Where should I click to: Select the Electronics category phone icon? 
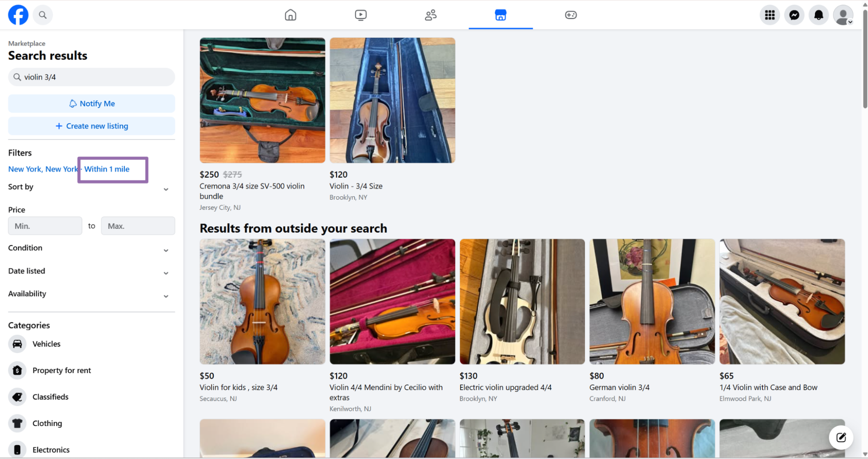[x=17, y=450]
